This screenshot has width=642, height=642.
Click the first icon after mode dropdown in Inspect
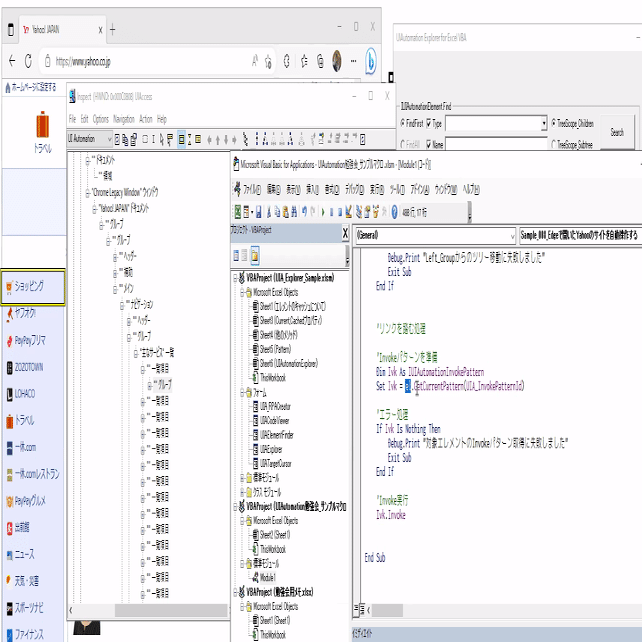click(x=117, y=140)
